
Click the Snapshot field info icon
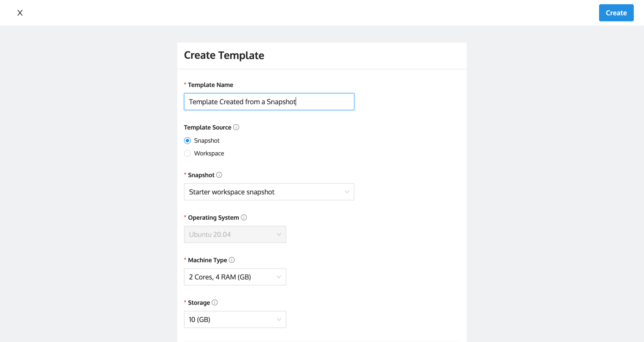point(219,175)
